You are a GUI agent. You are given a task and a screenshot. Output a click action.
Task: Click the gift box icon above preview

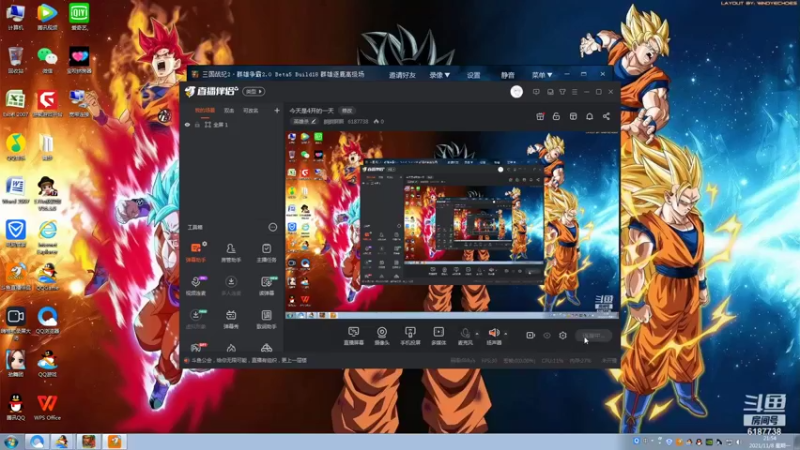(540, 116)
